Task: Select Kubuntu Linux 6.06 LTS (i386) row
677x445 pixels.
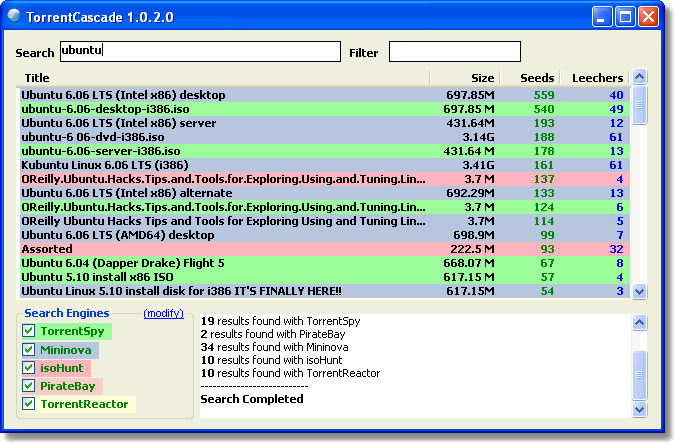Action: (x=325, y=165)
